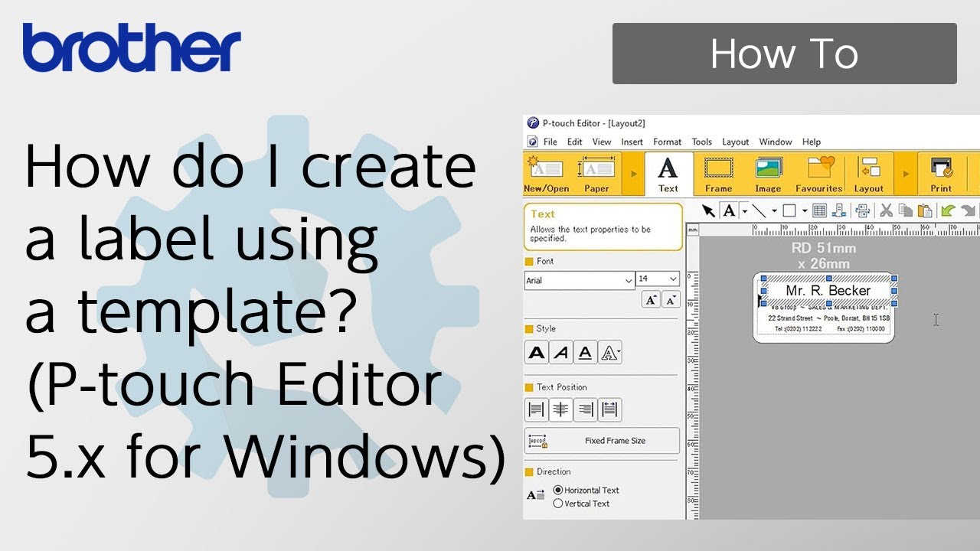Choose the arrow selection pointer tool
The image size is (980, 551).
tap(709, 210)
